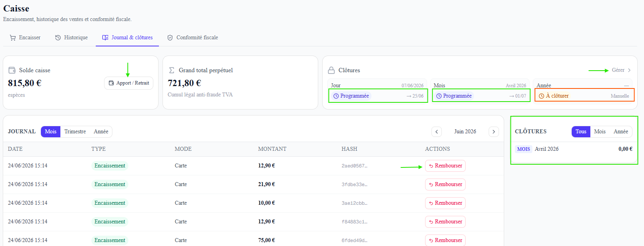Click the Apport / Retrait button
The image size is (644, 246).
129,83
